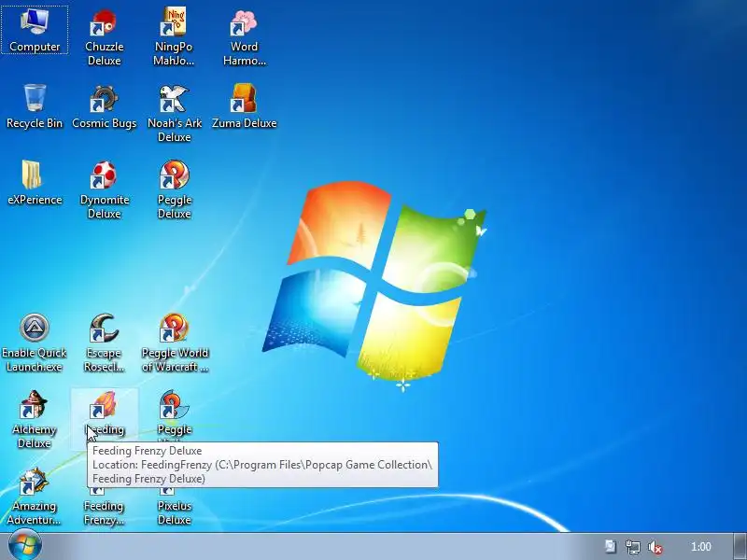This screenshot has width=747, height=560.
Task: Select the Word Harmony shortcut
Action: (x=244, y=36)
